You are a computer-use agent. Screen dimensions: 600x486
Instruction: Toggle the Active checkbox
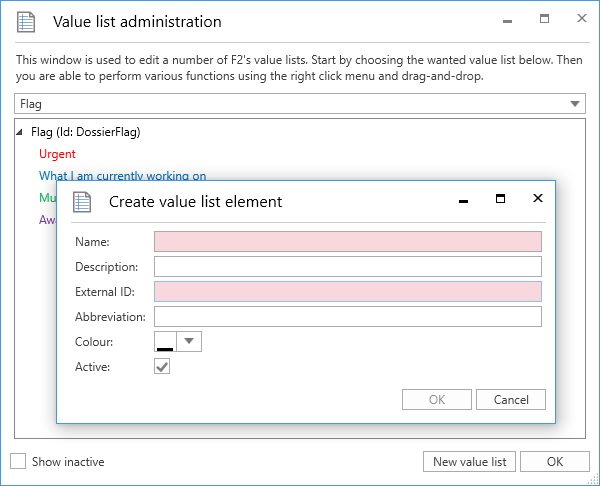click(162, 367)
